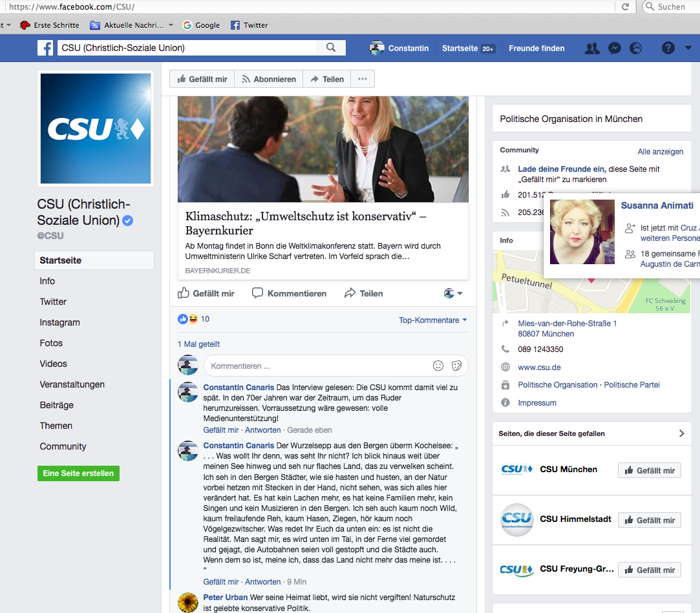Click the Facebook logo icon

tap(45, 48)
